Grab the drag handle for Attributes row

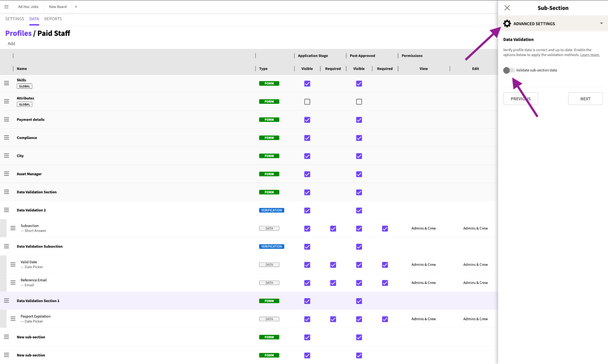[x=6, y=101]
